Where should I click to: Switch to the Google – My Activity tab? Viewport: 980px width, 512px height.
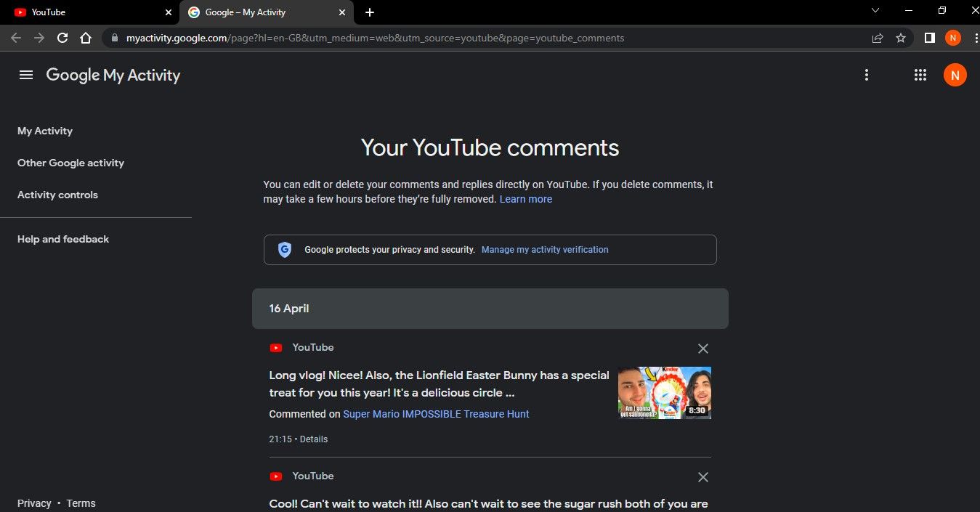coord(267,12)
